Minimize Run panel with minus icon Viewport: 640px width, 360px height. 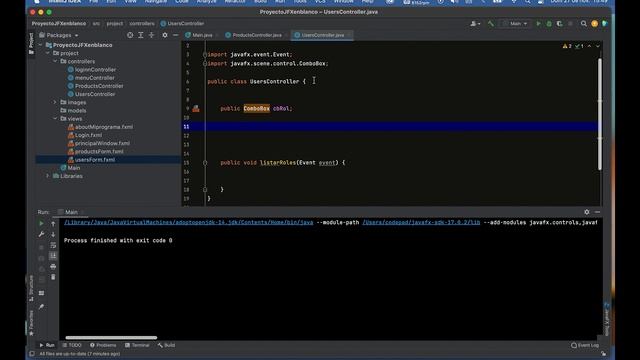pos(597,212)
